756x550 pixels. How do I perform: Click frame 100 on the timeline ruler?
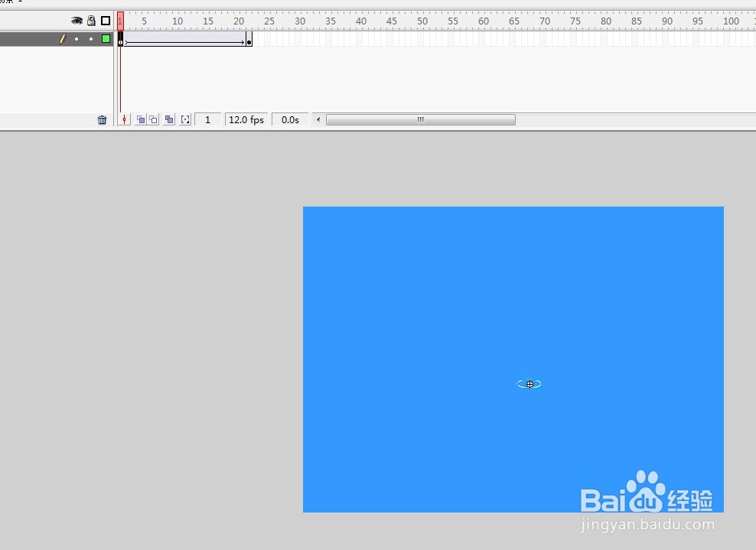731,21
